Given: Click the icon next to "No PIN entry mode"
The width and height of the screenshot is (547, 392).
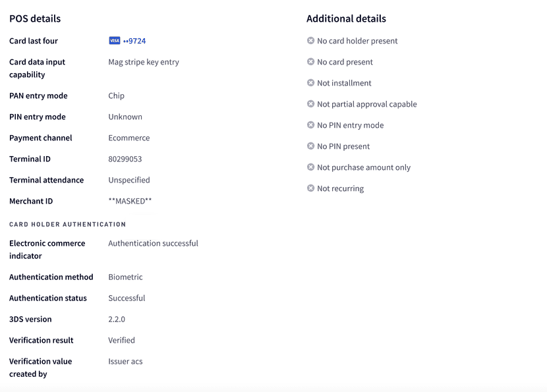Looking at the screenshot, I should pyautogui.click(x=309, y=125).
